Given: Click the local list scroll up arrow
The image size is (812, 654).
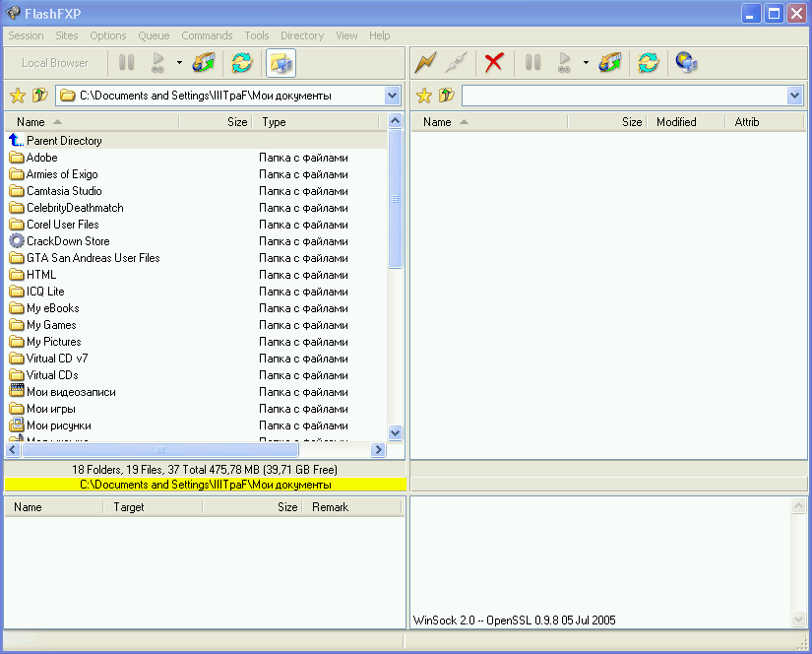Looking at the screenshot, I should (395, 121).
